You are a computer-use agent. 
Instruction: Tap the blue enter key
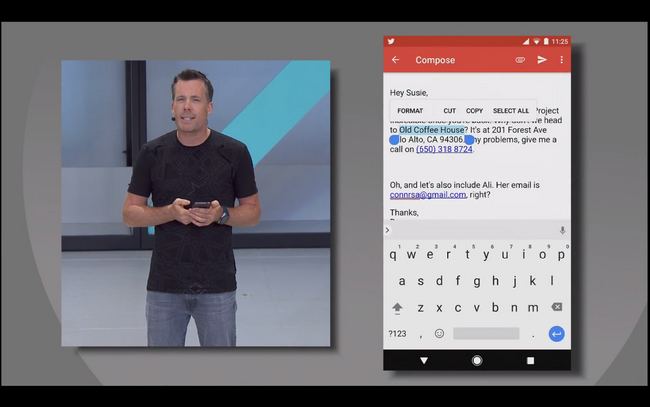pyautogui.click(x=556, y=334)
